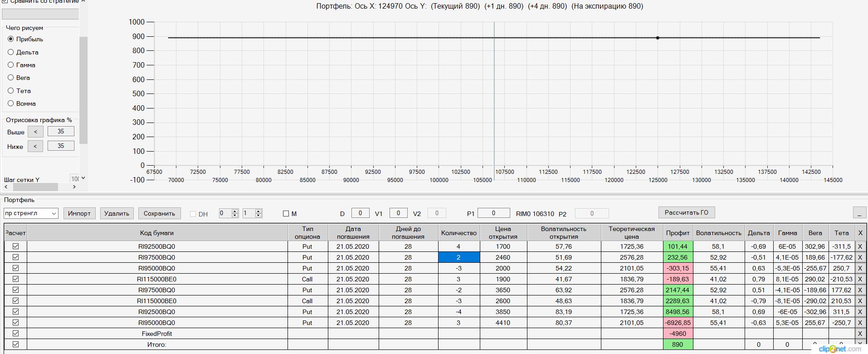Select the Тета radio option

tap(11, 91)
